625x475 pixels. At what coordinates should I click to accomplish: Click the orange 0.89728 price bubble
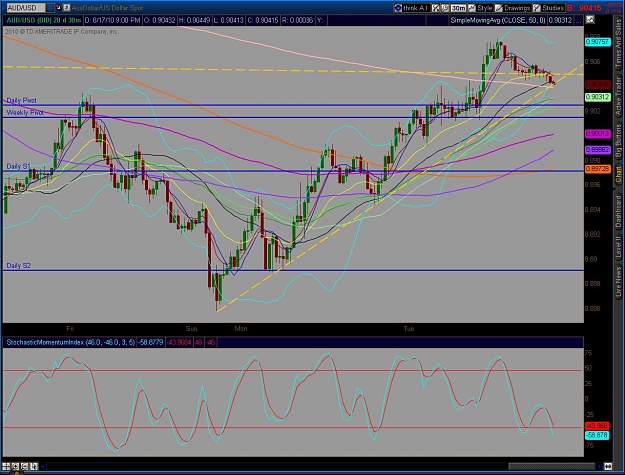coord(597,169)
